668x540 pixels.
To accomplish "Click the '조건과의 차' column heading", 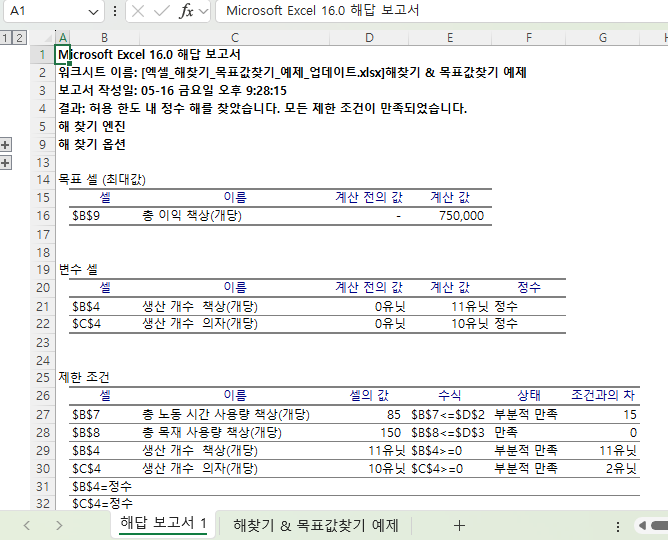I will coord(602,396).
